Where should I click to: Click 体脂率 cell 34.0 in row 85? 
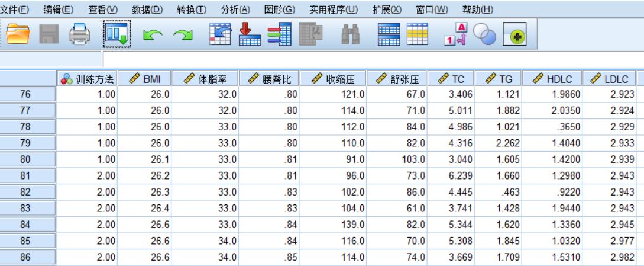click(x=205, y=241)
